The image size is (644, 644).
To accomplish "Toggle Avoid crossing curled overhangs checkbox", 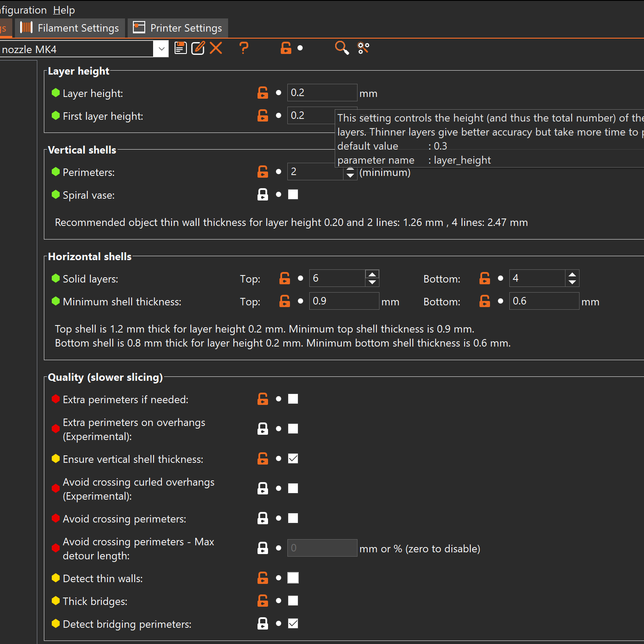I will click(293, 488).
